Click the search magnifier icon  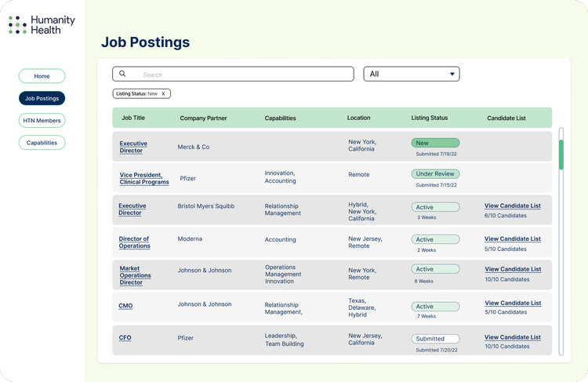(x=122, y=74)
